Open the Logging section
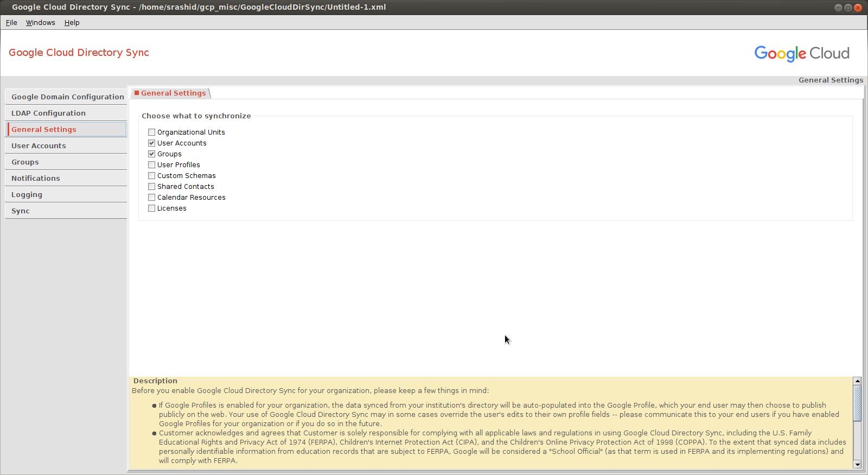This screenshot has width=868, height=475. coord(66,194)
